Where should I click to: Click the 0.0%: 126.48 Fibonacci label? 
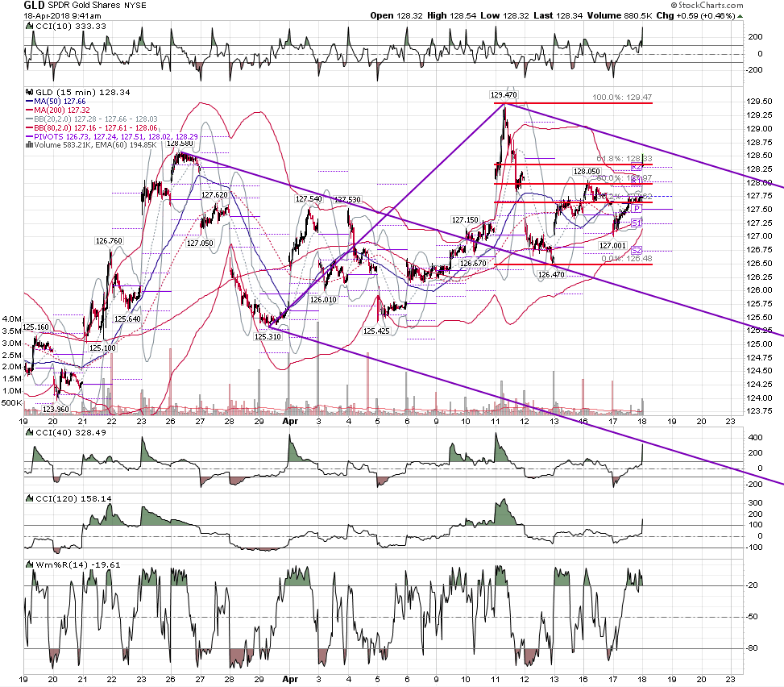[627, 259]
